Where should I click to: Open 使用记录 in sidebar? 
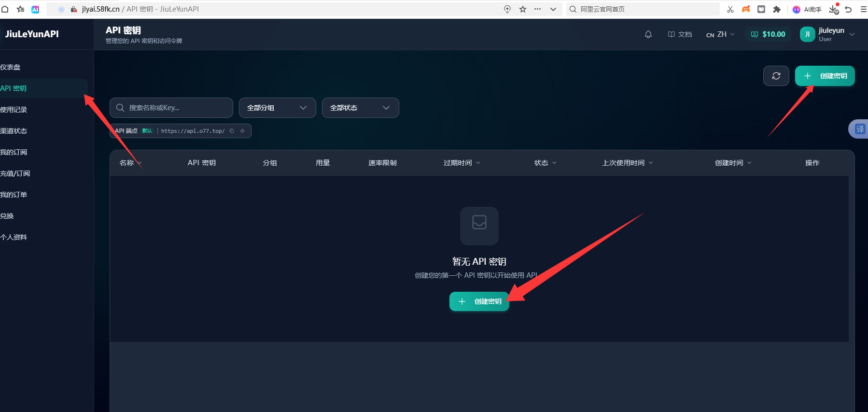43,110
